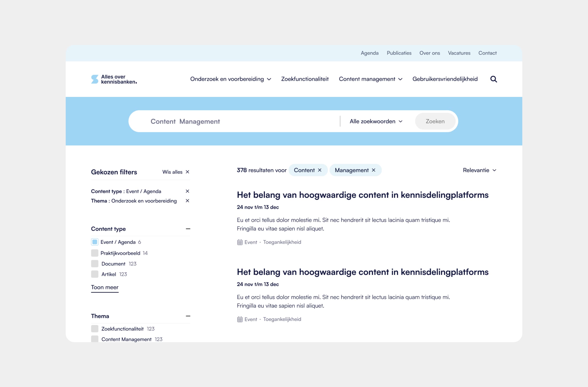This screenshot has width=588, height=387.
Task: Open the search magnifier icon in navigation
Action: (x=493, y=79)
